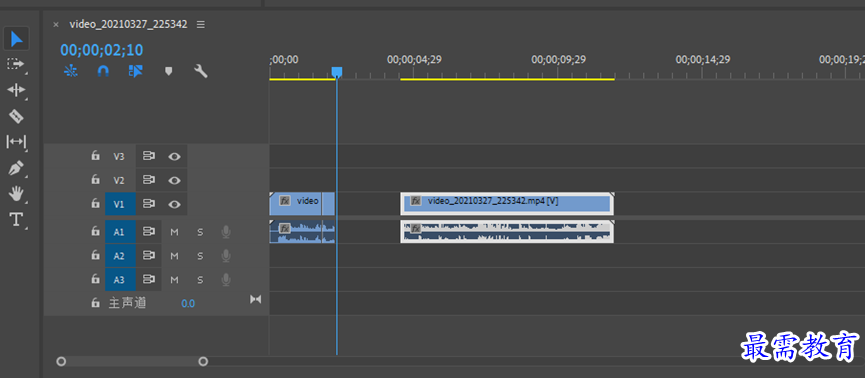Image resolution: width=865 pixels, height=378 pixels.
Task: Click the horizontal zoom scrollbar thumb
Action: (132, 361)
